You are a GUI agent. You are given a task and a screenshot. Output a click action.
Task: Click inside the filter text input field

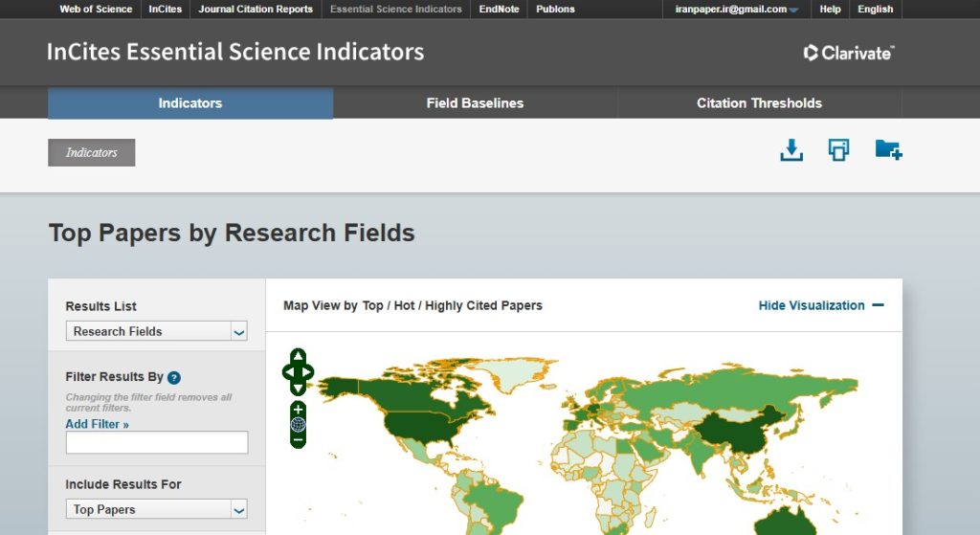tap(157, 442)
